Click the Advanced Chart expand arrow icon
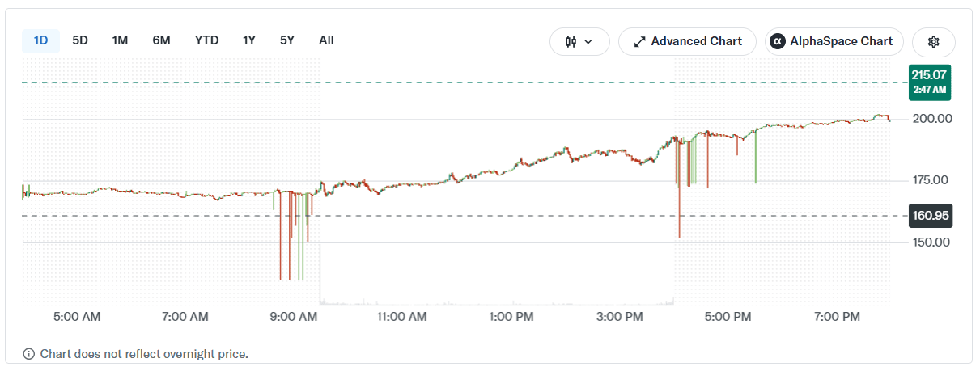Screen dimensions: 980x371 (639, 41)
